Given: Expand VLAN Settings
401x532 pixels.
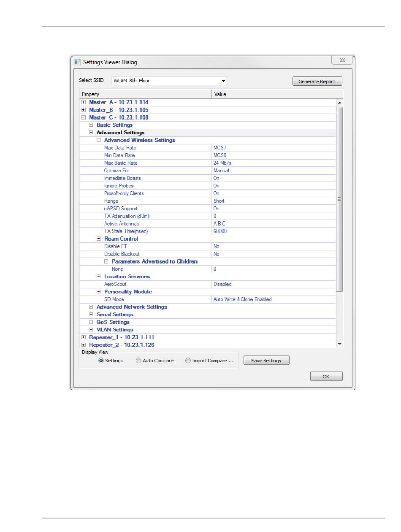Looking at the screenshot, I should [91, 330].
